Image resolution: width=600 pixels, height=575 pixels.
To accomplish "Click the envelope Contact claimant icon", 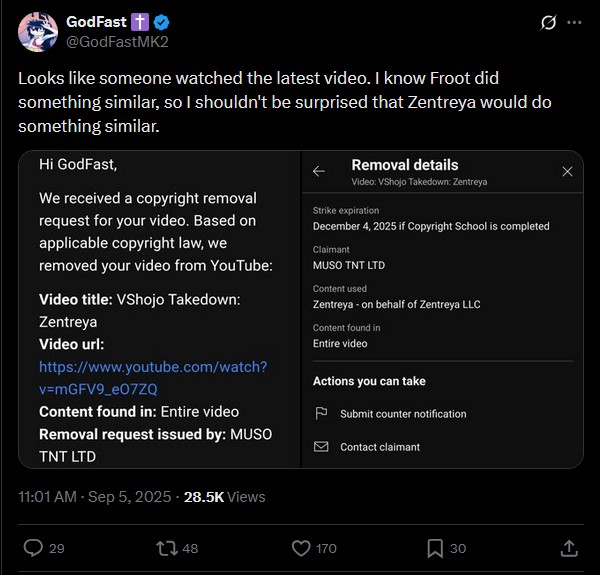I will pos(321,446).
